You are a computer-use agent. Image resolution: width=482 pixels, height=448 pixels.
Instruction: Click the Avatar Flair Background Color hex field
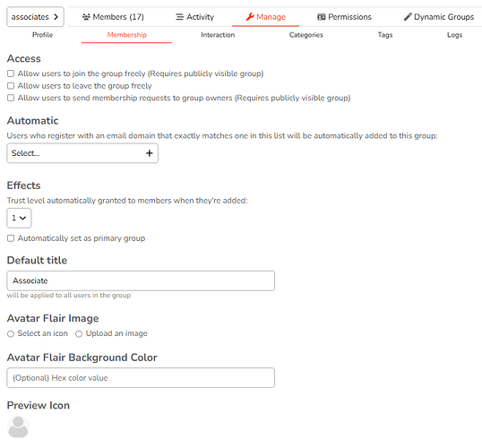(141, 377)
